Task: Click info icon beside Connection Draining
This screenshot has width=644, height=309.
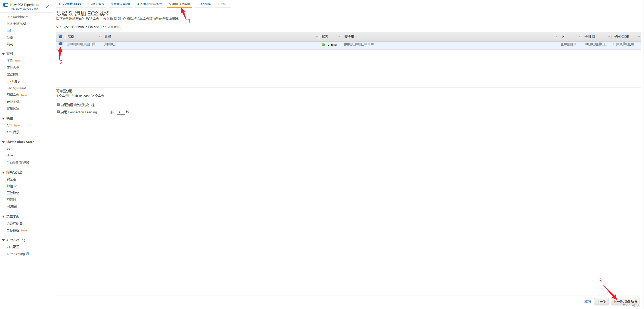Action: pyautogui.click(x=111, y=112)
